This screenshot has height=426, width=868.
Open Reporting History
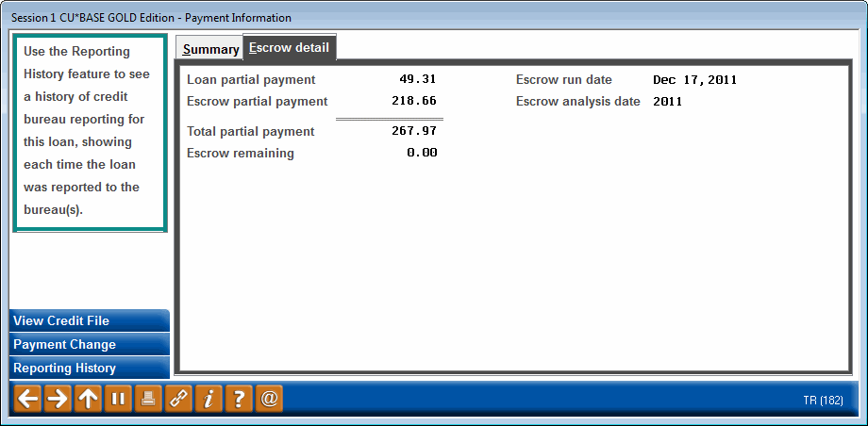[x=89, y=369]
